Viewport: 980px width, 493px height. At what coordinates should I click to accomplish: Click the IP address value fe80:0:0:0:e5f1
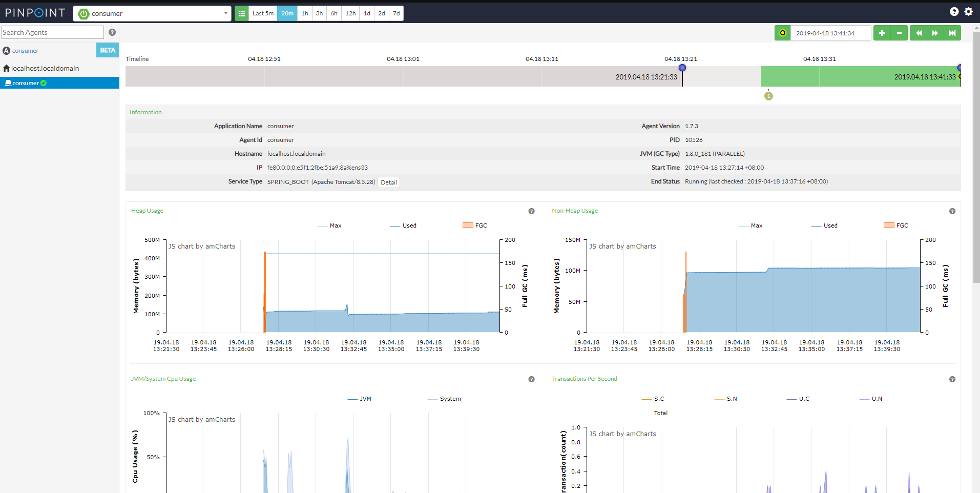[x=318, y=168]
